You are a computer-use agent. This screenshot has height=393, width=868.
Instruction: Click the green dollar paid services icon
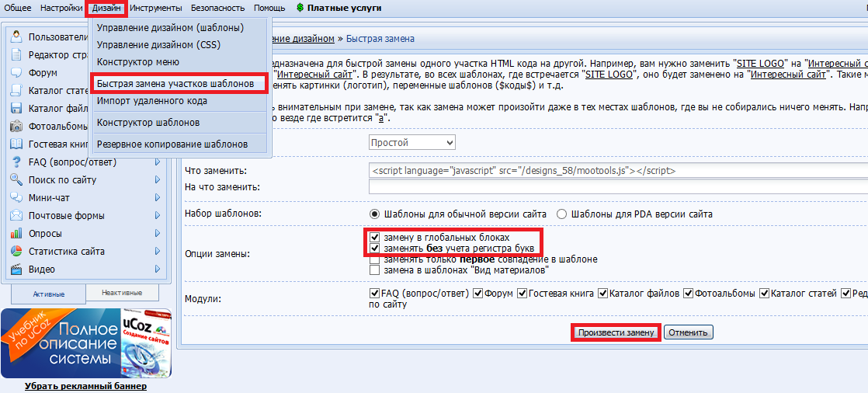tap(300, 8)
